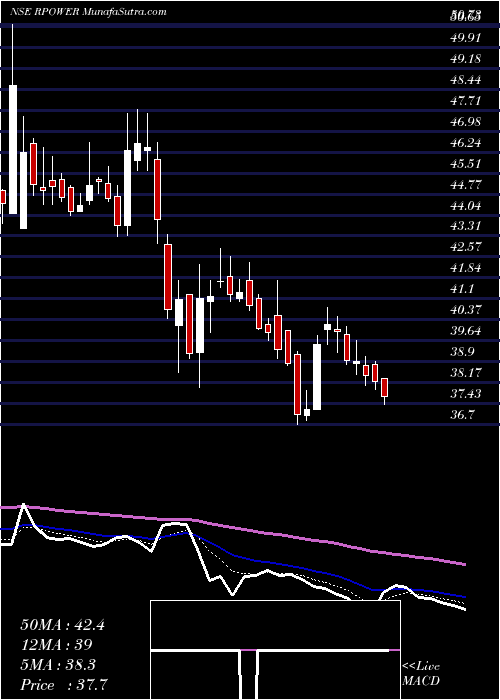Click the 50MA : 42.4 readout

coord(62,625)
